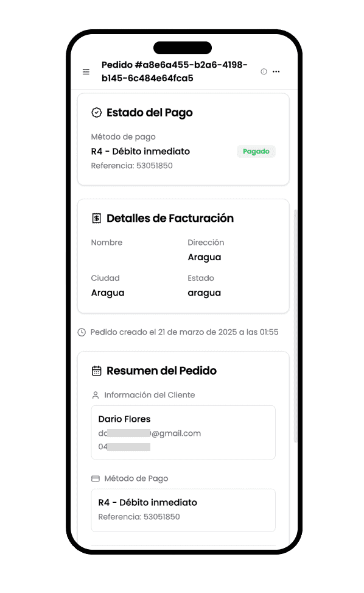
Task: Click the clock icon next to order creation date
Action: (x=82, y=332)
